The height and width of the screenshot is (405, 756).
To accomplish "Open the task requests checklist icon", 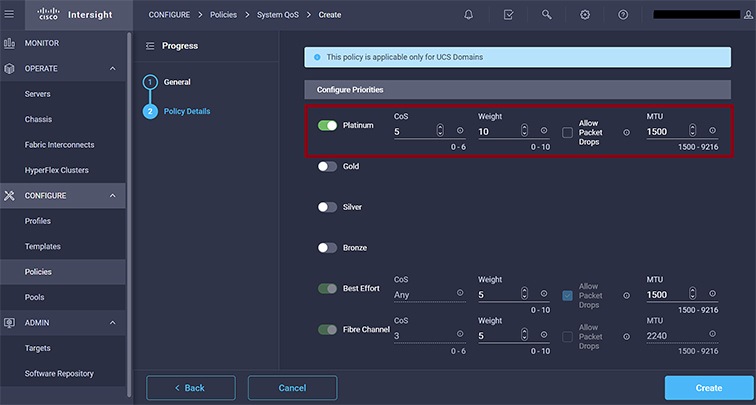I will click(508, 15).
